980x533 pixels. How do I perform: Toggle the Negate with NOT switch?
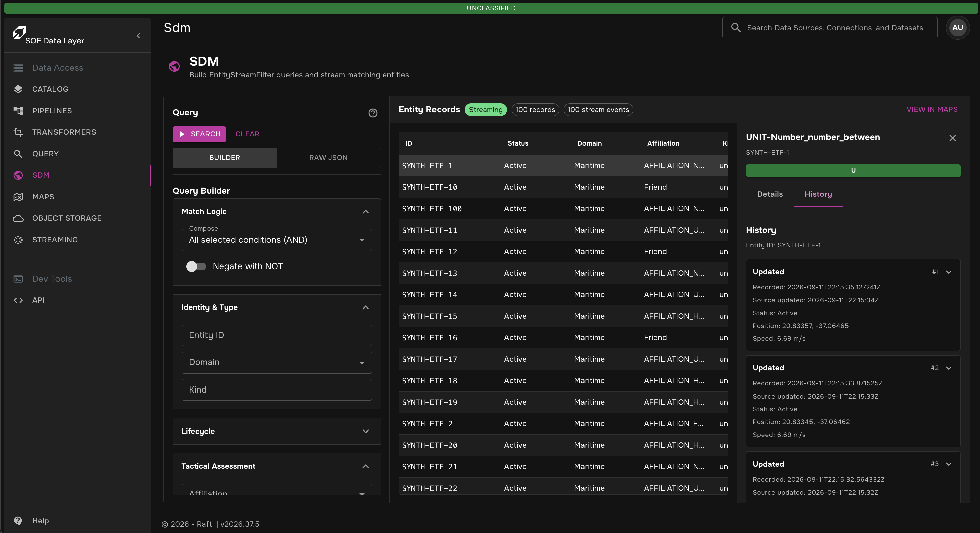click(x=196, y=266)
